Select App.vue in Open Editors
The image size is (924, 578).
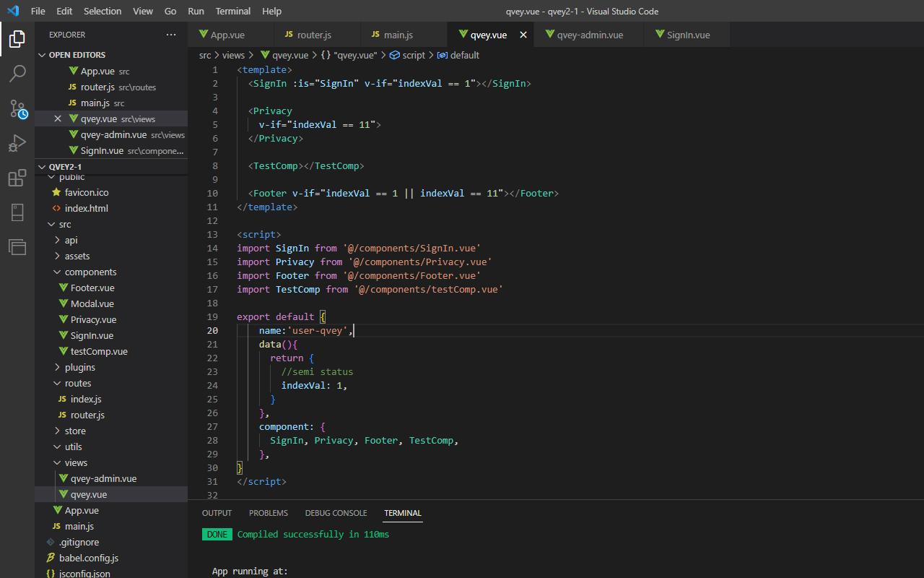[x=111, y=71]
